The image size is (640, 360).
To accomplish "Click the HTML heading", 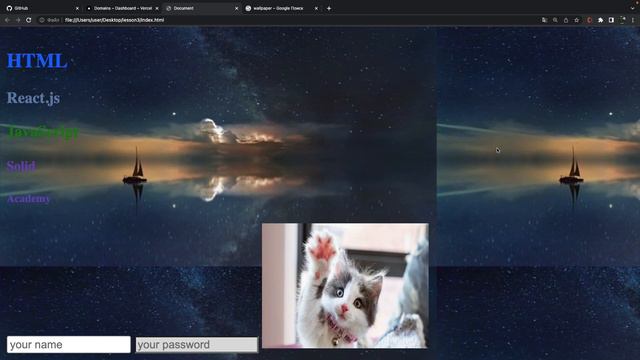I will (37, 61).
